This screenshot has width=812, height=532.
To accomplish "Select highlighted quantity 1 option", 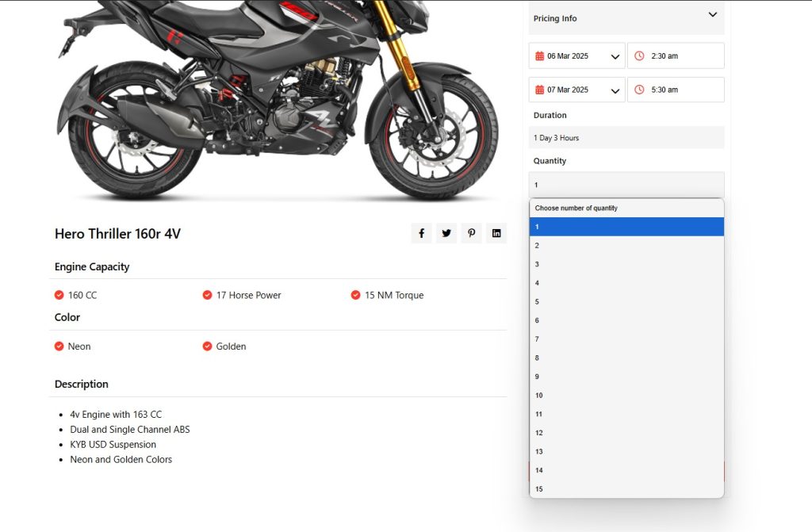I will pos(626,227).
